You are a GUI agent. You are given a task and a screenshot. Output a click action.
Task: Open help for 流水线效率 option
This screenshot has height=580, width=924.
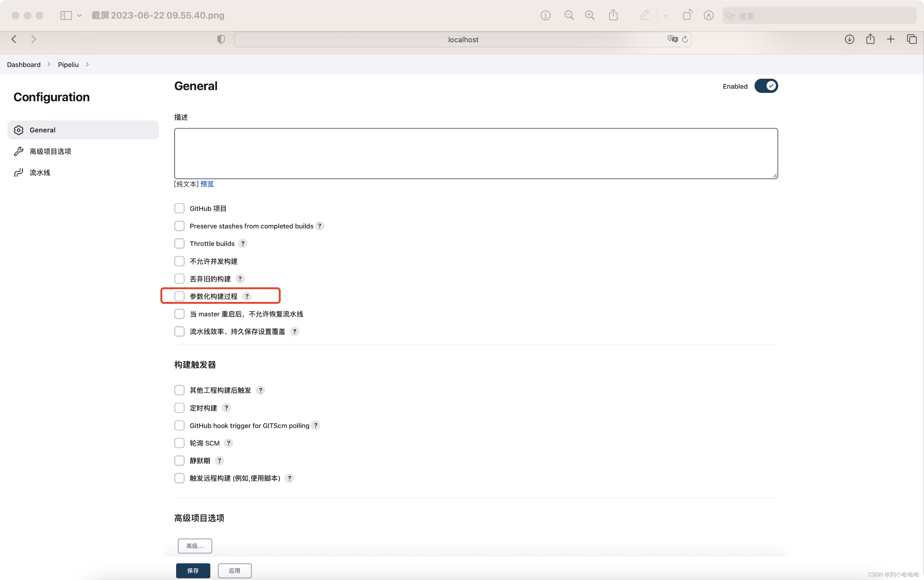pyautogui.click(x=294, y=332)
